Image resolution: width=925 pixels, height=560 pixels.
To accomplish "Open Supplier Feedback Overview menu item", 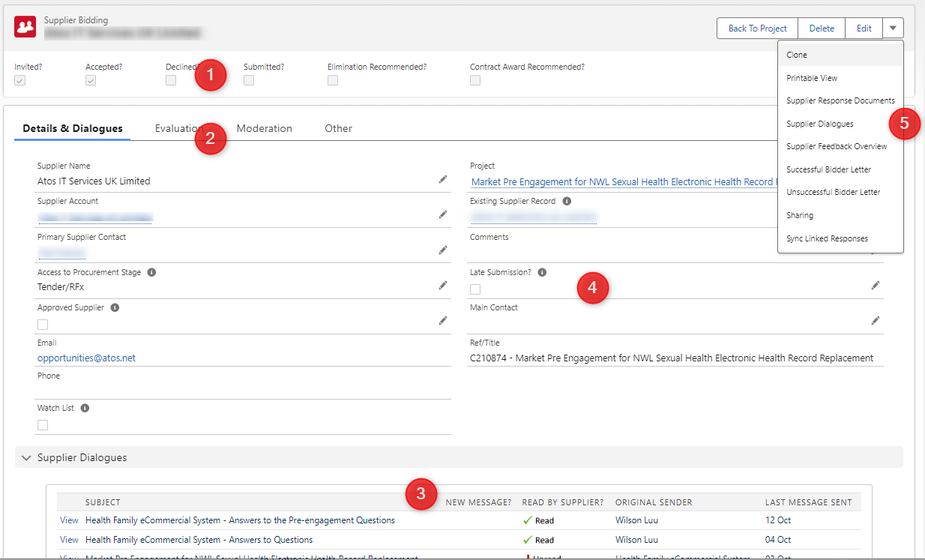I will tap(840, 146).
